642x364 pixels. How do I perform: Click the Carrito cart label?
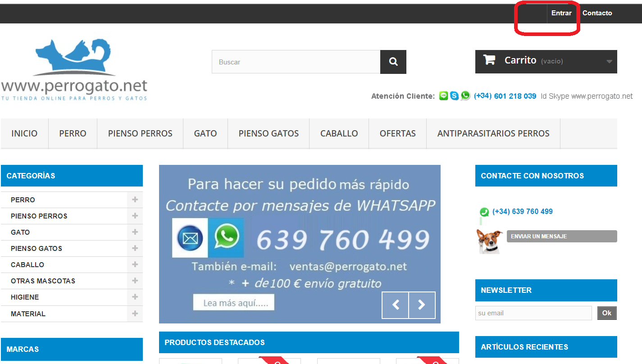520,60
